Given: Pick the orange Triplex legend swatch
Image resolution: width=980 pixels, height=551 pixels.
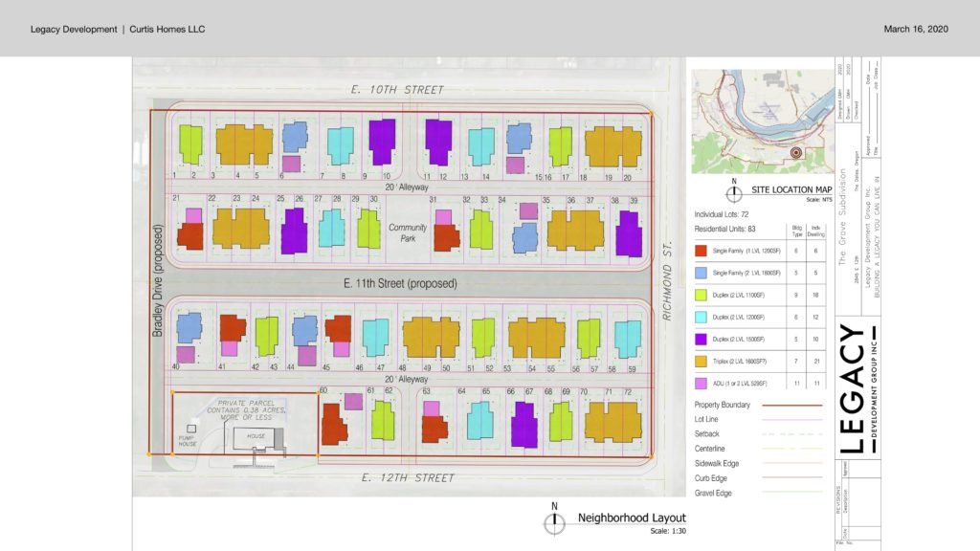Looking at the screenshot, I should point(701,361).
